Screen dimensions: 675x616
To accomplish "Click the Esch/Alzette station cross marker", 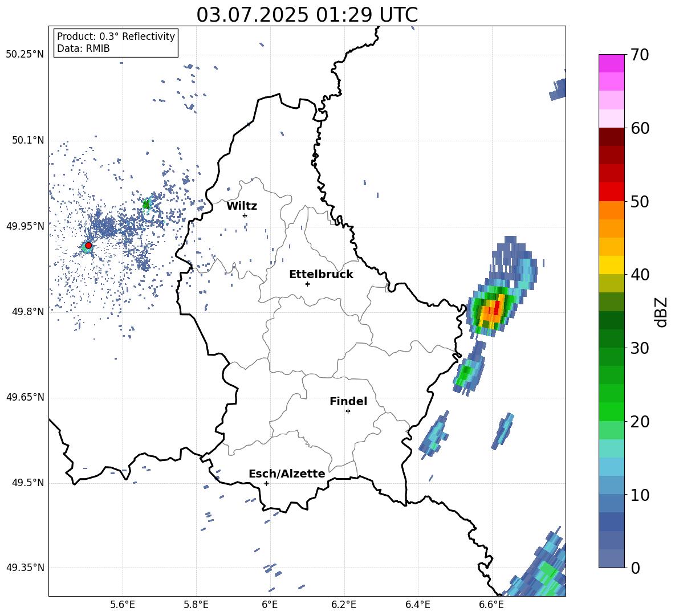I will [x=266, y=483].
